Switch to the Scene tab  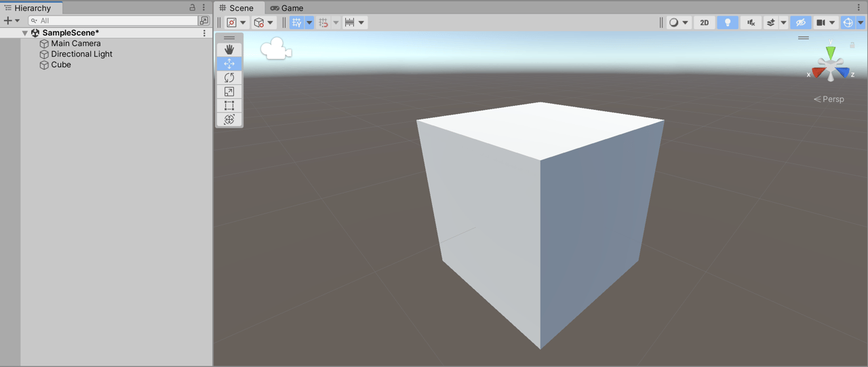(237, 8)
